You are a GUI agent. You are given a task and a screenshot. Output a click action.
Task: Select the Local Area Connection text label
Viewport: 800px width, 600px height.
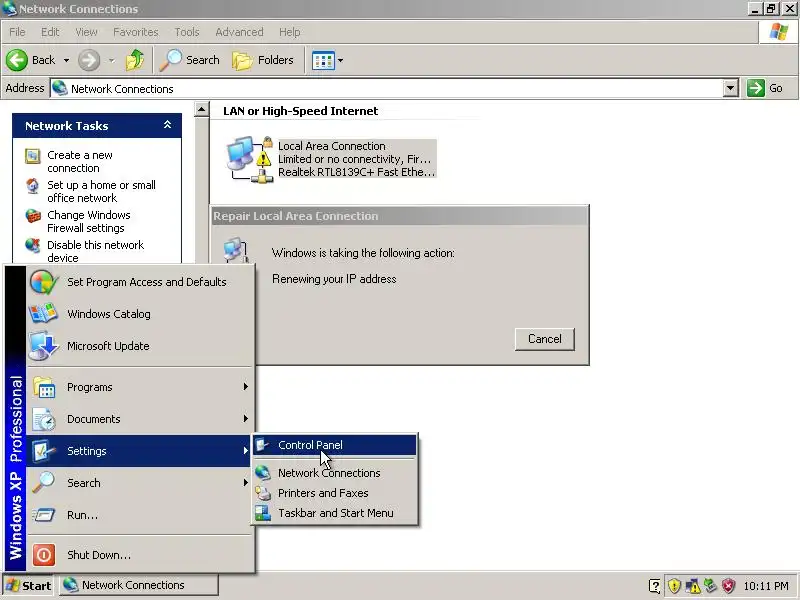point(332,146)
